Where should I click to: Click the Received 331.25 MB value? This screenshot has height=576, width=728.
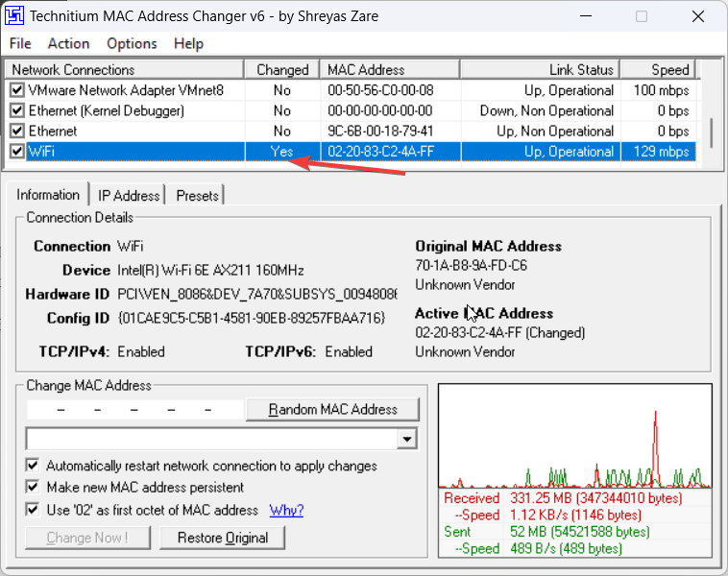click(596, 498)
